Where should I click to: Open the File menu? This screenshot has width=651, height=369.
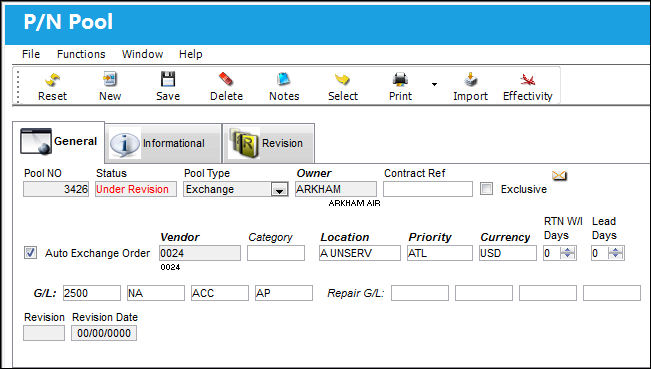tap(31, 54)
